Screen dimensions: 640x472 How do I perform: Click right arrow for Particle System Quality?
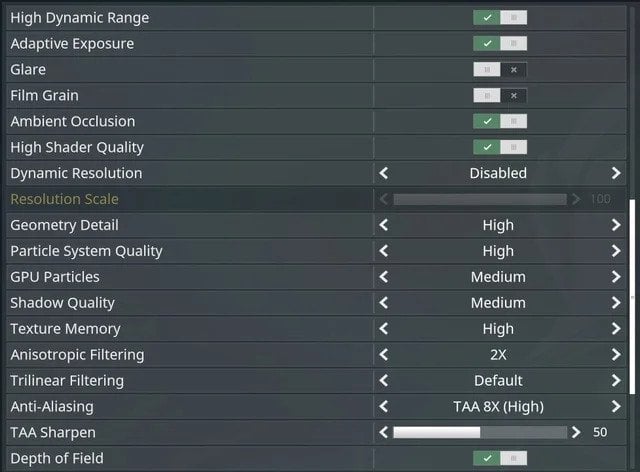[x=615, y=251]
